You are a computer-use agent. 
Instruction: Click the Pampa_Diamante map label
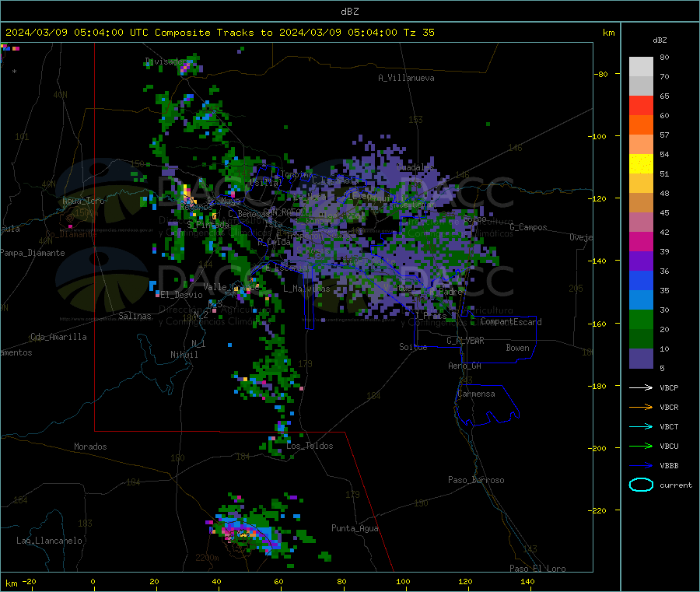tap(33, 253)
